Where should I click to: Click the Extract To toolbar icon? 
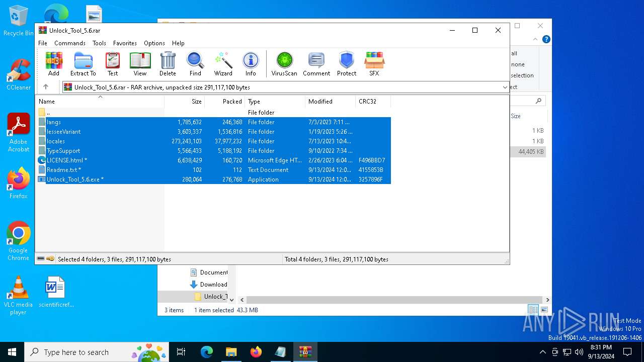pyautogui.click(x=83, y=64)
